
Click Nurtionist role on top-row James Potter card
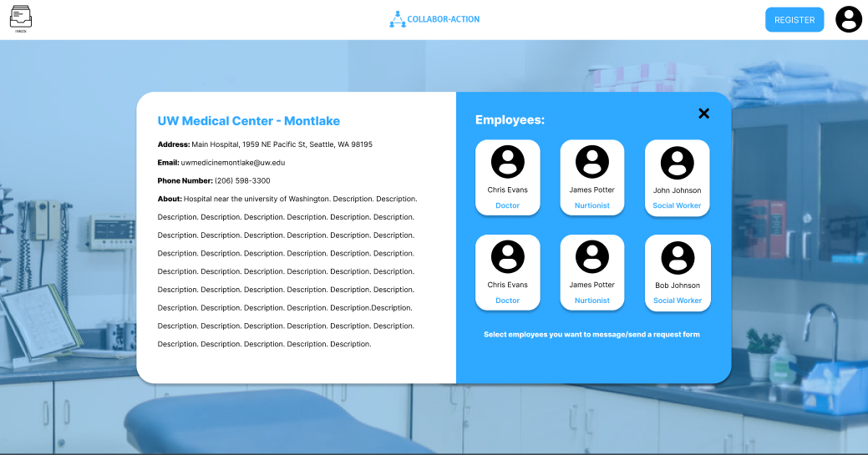pos(592,205)
